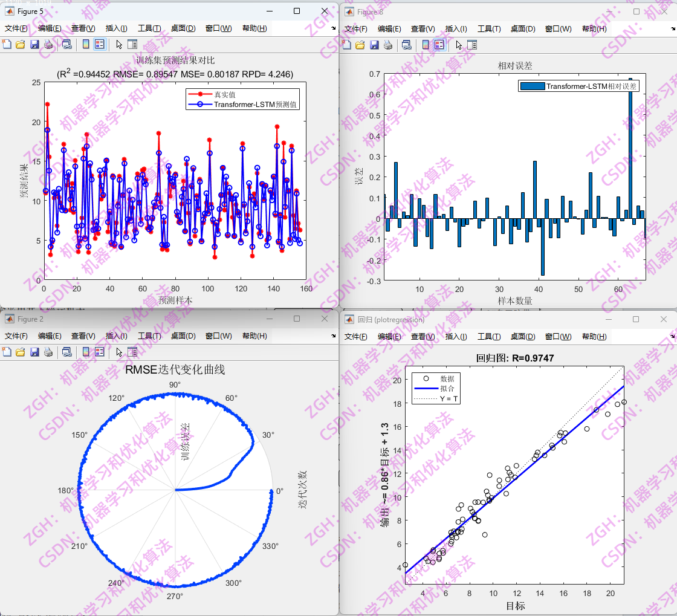Image resolution: width=677 pixels, height=616 pixels.
Task: Open 桌面(D) menu in Figure 5
Action: (183, 28)
